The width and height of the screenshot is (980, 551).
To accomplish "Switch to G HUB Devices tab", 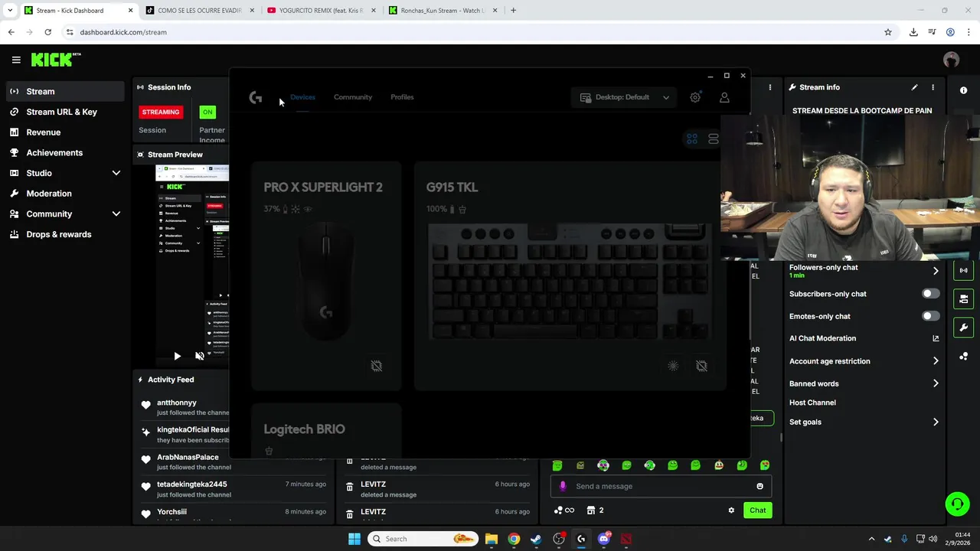I will (x=303, y=97).
